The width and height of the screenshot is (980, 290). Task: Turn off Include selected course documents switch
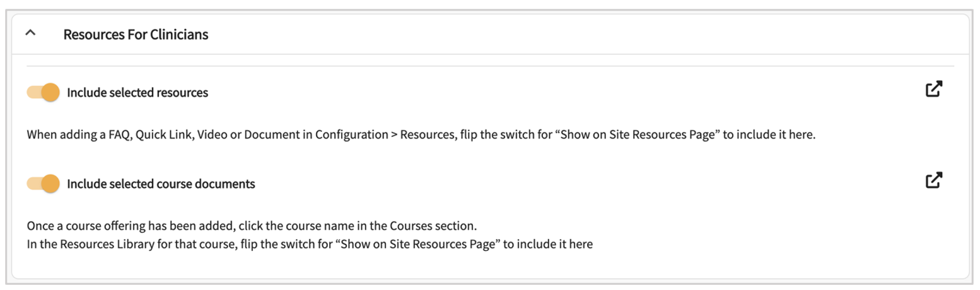coord(43,184)
